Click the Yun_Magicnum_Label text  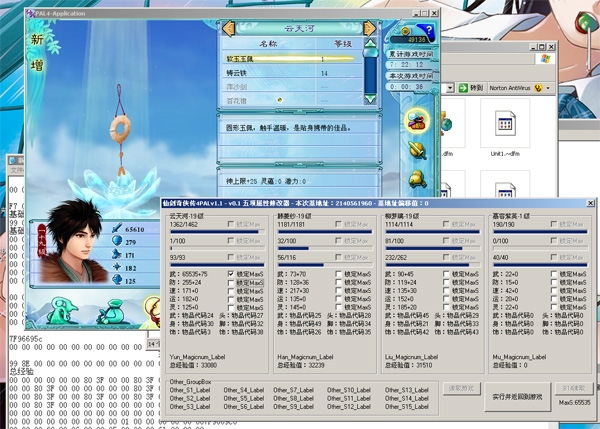(197, 357)
